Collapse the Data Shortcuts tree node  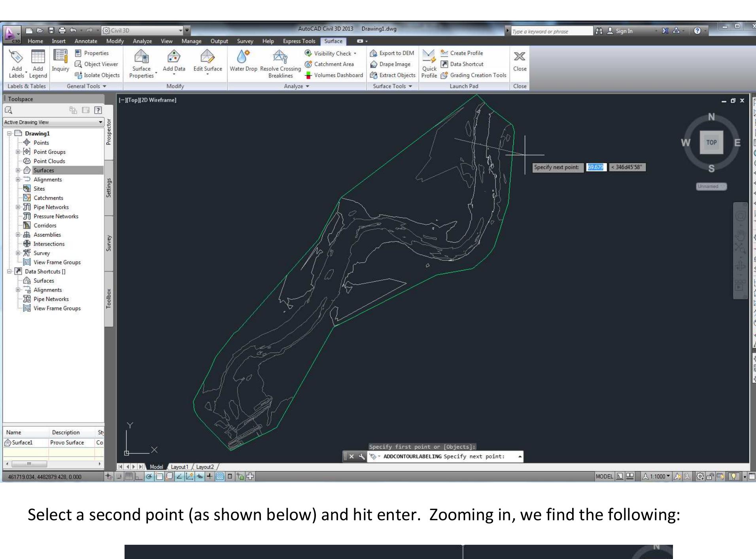click(9, 271)
